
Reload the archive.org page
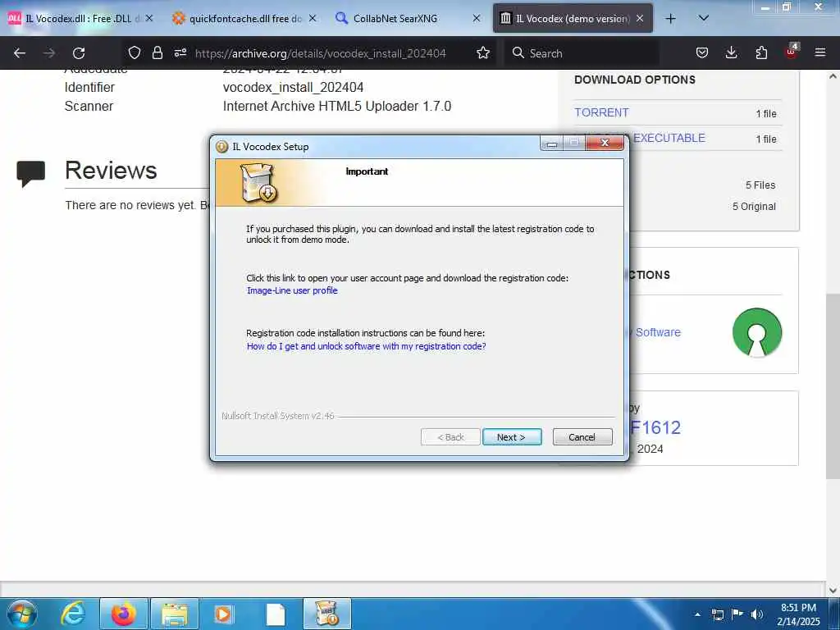79,53
